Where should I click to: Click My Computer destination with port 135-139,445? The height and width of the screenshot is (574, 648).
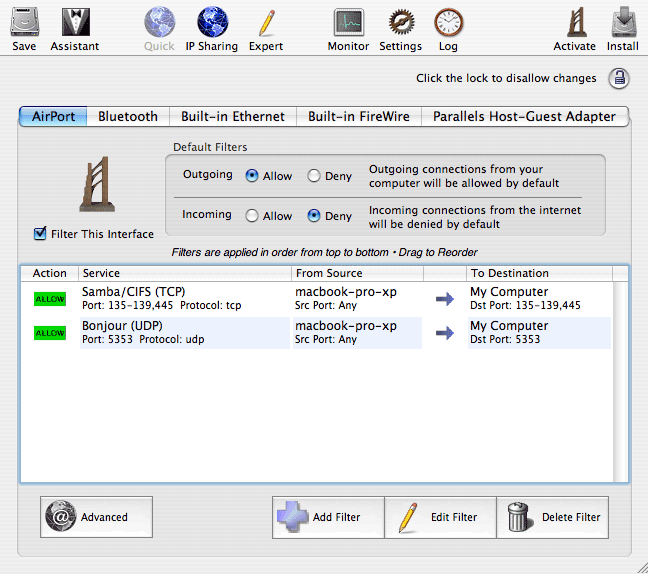(509, 292)
